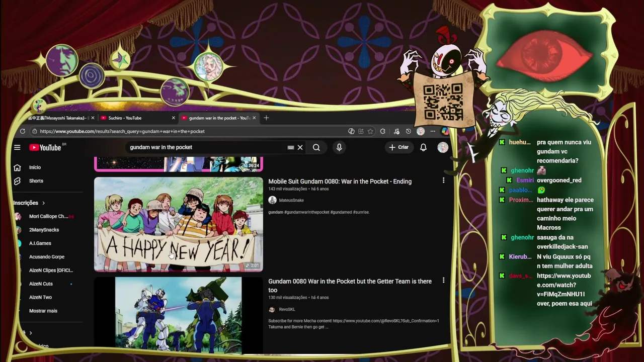Open the YouTube hamburger guide menu

pos(17,147)
